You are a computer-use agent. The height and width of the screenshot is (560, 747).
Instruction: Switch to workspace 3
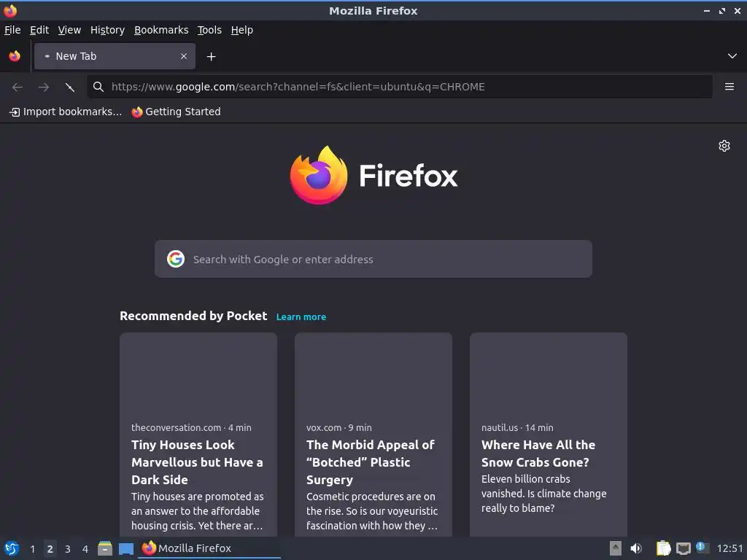pos(68,549)
